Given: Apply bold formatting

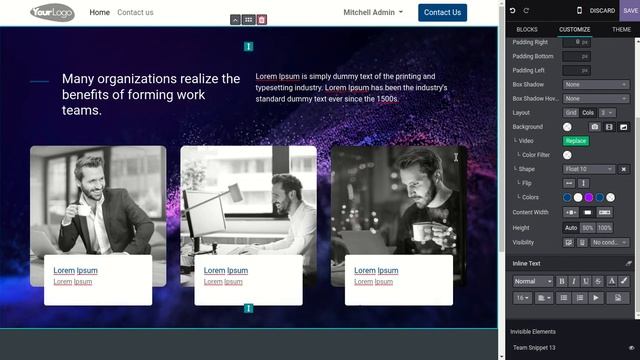Looking at the screenshot, I should coord(562,281).
